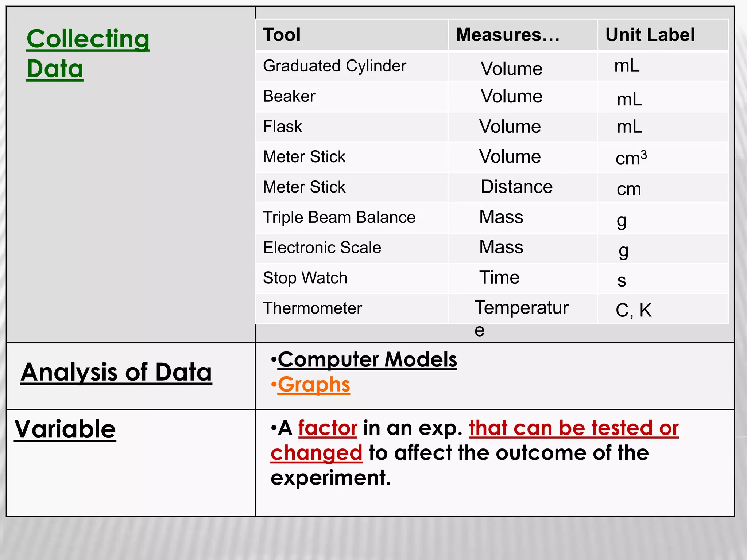The width and height of the screenshot is (747, 560).
Task: Click 'mL' unit in the Flask row
Action: tap(630, 127)
